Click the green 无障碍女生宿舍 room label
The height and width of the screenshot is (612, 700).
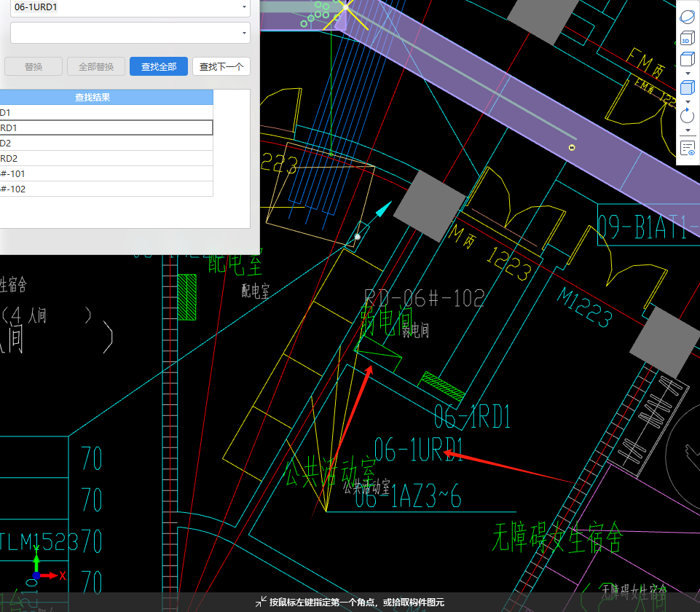tap(557, 538)
